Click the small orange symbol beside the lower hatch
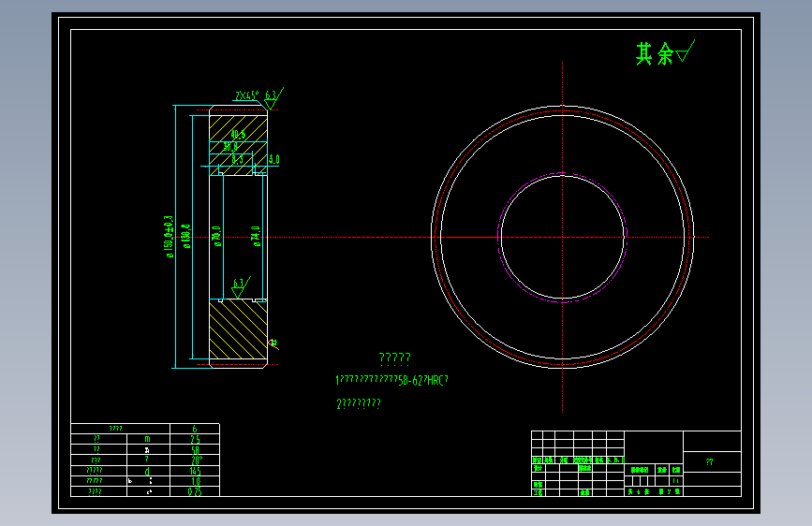812x526 pixels. 274,343
